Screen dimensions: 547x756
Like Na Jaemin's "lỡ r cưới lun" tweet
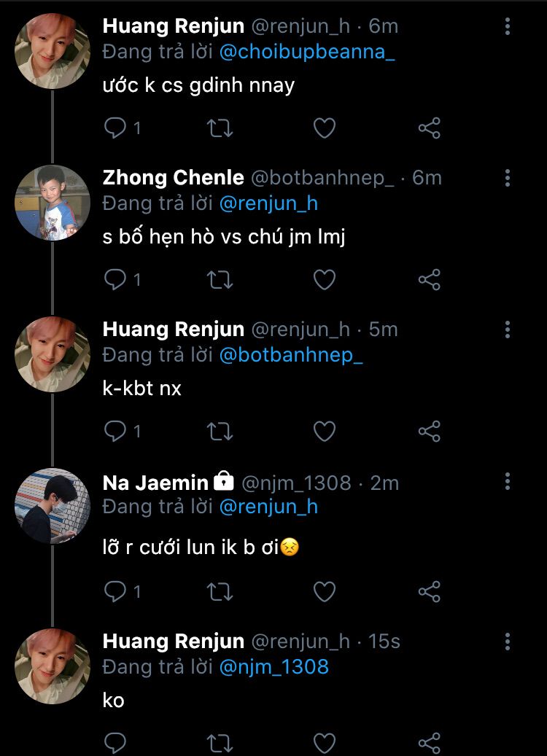pos(324,590)
